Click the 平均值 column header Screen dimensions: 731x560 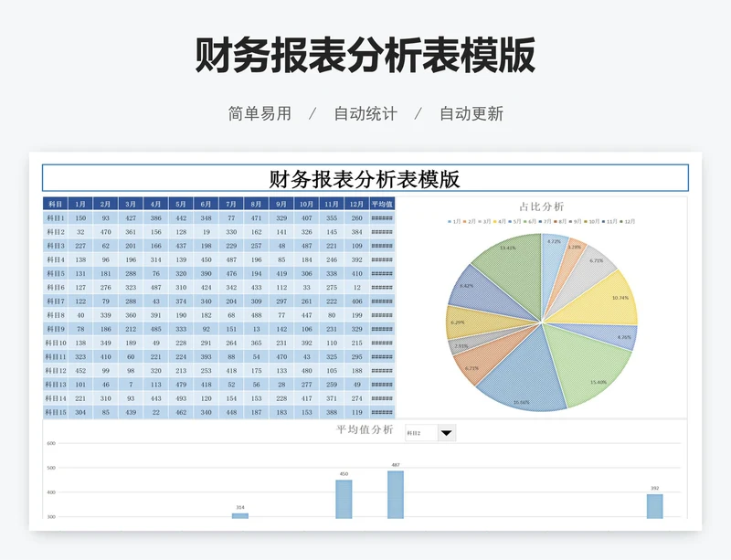point(382,204)
